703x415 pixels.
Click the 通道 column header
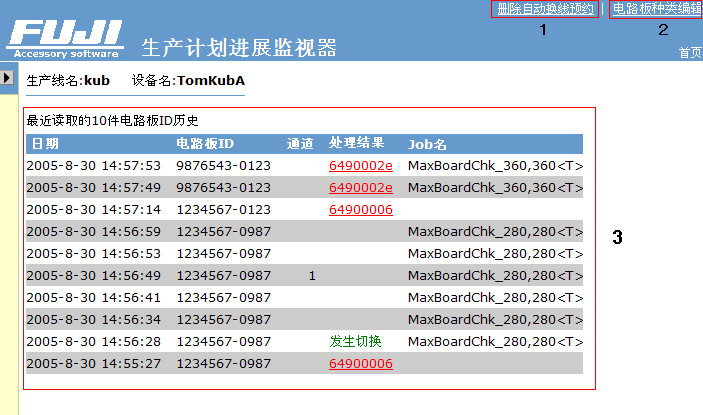click(300, 144)
